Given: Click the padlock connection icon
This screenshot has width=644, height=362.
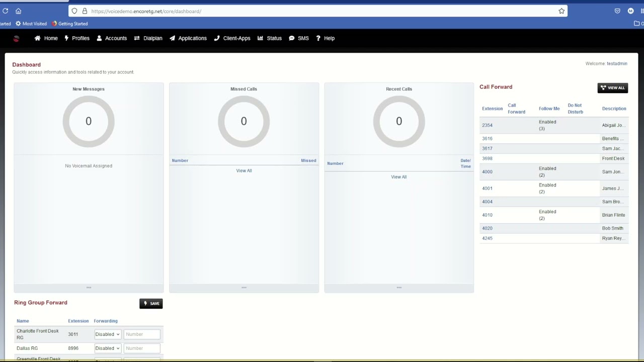Looking at the screenshot, I should pyautogui.click(x=85, y=11).
